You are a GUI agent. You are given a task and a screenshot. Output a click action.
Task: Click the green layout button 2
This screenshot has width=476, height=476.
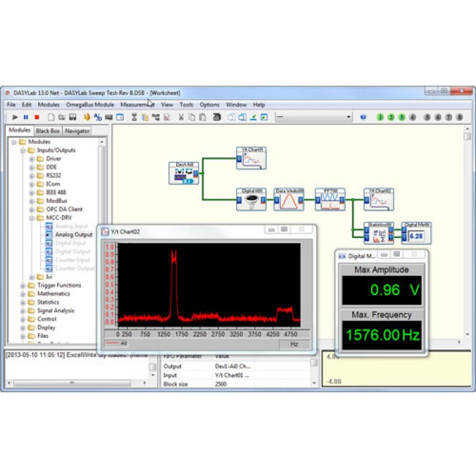pos(391,117)
